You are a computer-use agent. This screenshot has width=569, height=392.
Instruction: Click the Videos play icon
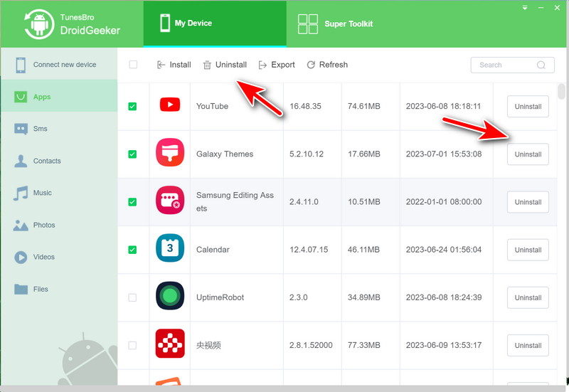(x=21, y=258)
